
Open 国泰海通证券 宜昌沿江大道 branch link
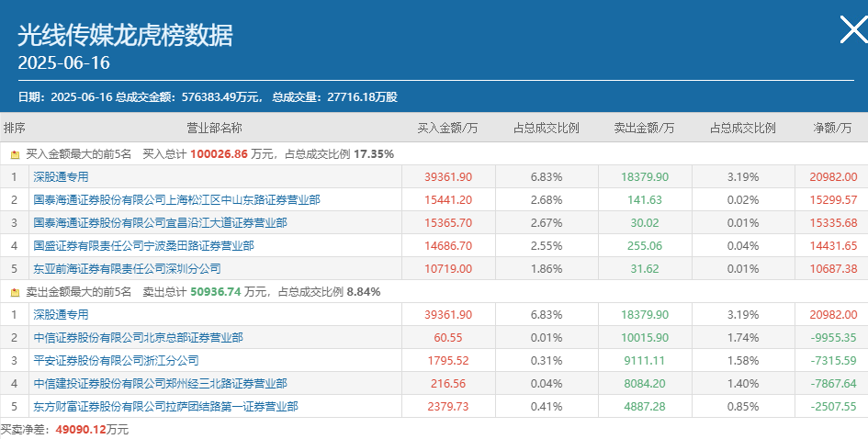[160, 223]
